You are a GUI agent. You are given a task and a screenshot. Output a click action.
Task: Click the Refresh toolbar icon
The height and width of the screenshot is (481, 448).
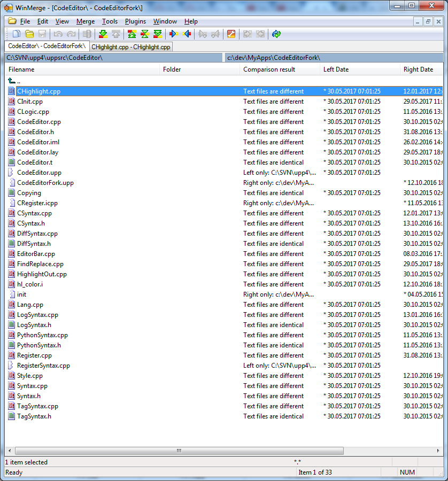276,34
